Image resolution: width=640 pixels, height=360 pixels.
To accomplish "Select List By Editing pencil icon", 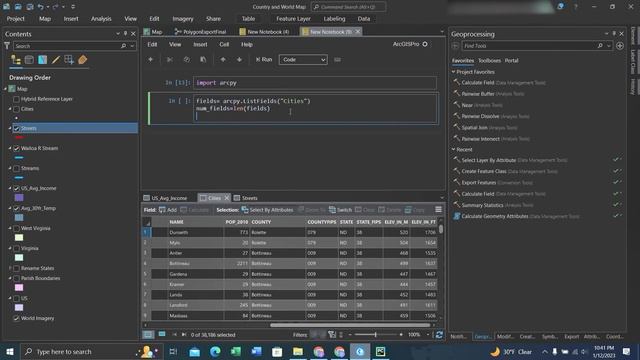I will point(56,60).
